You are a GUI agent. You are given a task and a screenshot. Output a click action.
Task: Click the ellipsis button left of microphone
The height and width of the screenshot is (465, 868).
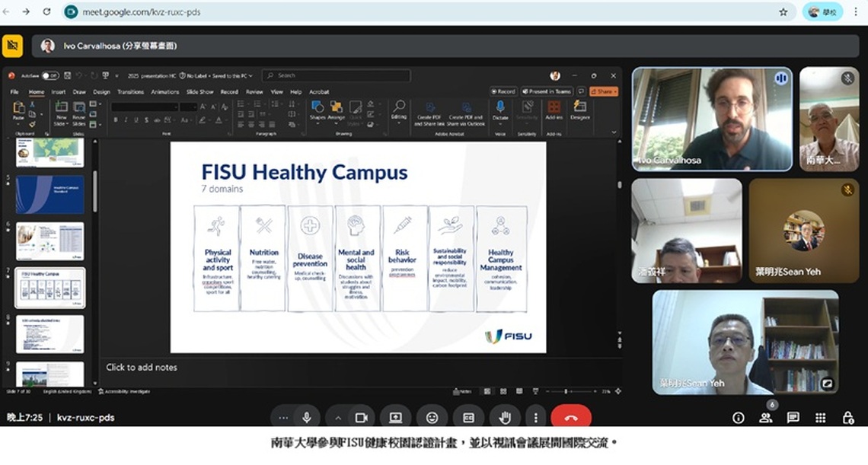283,417
